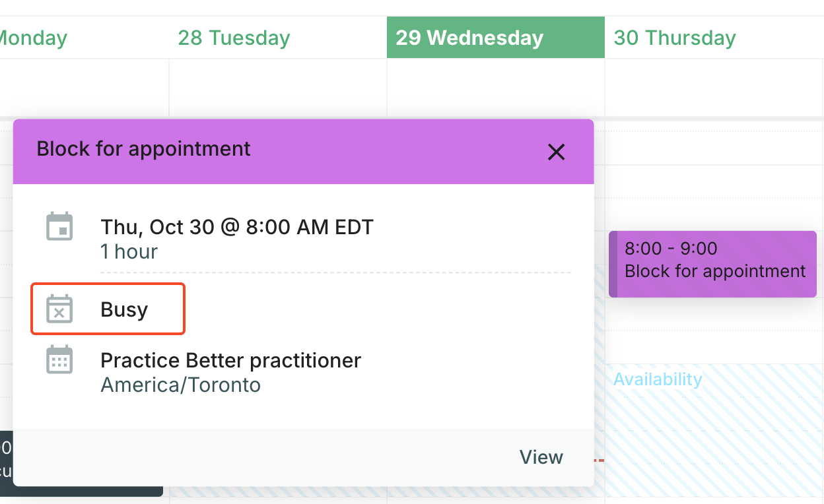This screenshot has width=824, height=504.
Task: Click the calendar icon beside the appointment date
Action: [x=59, y=226]
